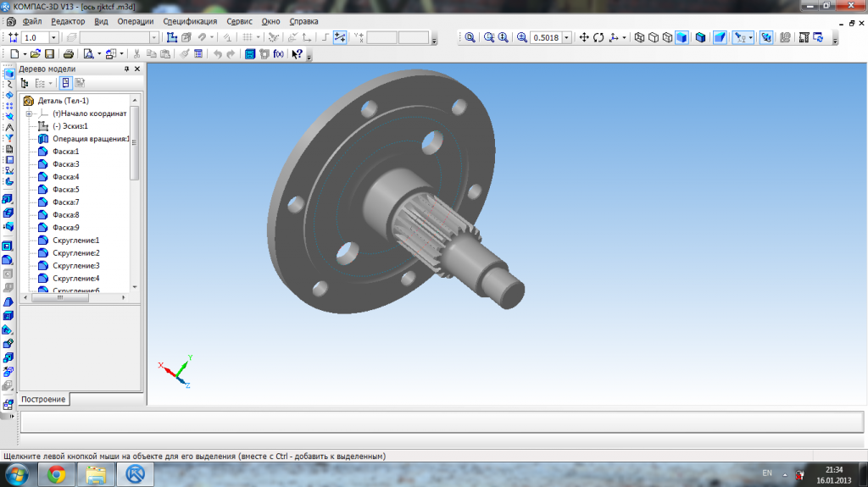
Task: Activate the context help arrow-question icon
Action: [x=298, y=53]
